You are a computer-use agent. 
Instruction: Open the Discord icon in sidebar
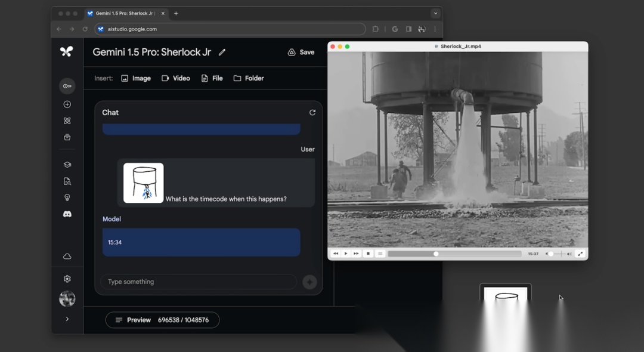pyautogui.click(x=67, y=214)
